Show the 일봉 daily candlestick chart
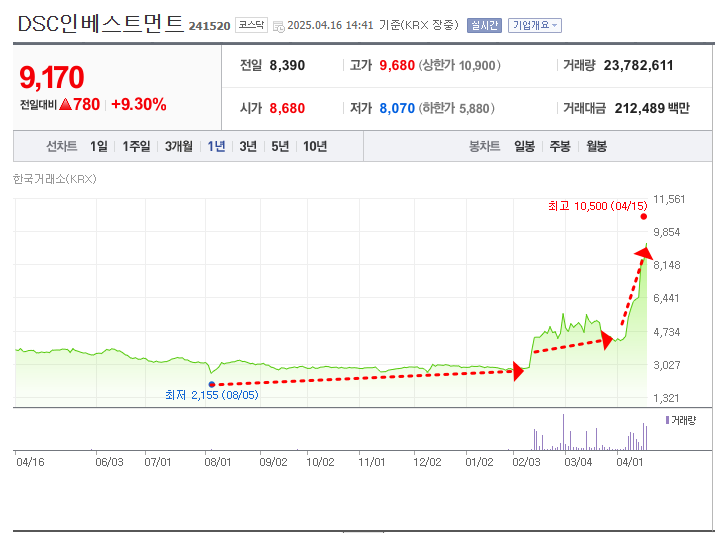 tap(524, 146)
